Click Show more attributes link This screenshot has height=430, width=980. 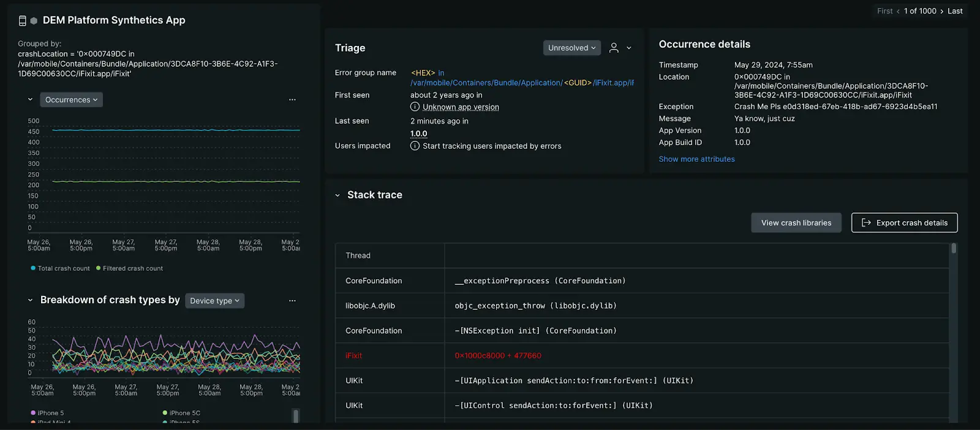[x=696, y=159]
